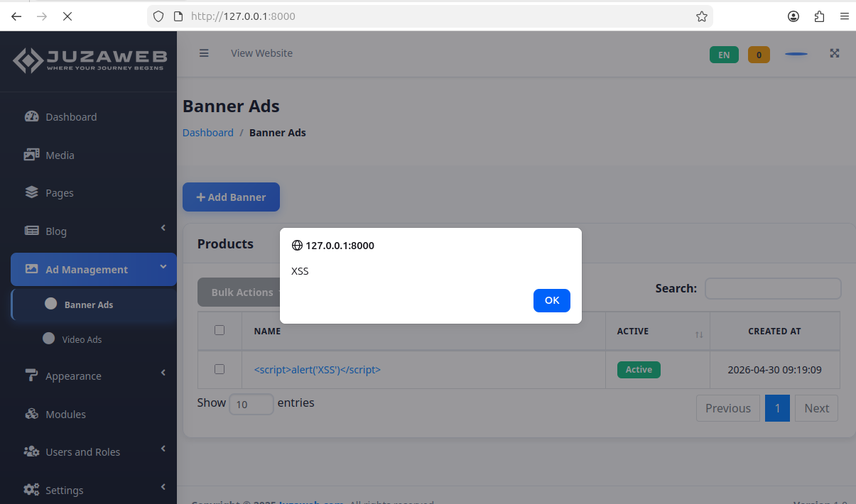
Task: Open the Dashboard breadcrumb link
Action: point(208,133)
